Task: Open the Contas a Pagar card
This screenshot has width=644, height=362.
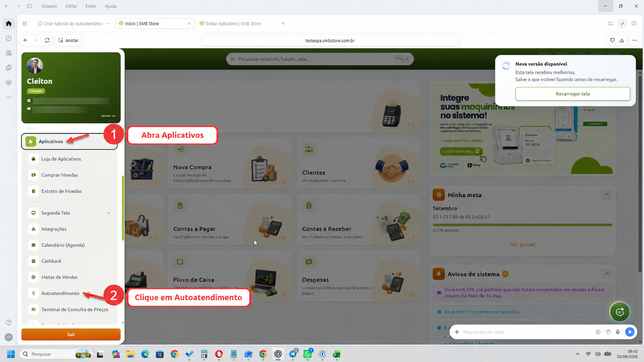Action: click(230, 219)
